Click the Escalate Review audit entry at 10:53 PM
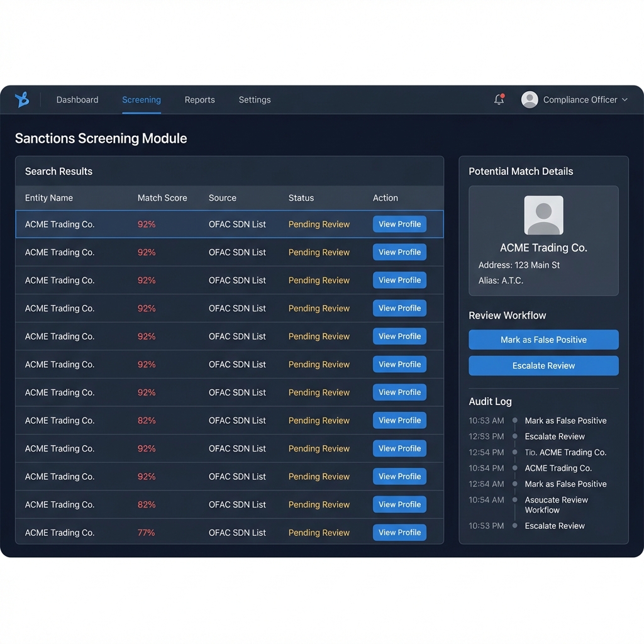Viewport: 644px width, 644px height. 554,526
